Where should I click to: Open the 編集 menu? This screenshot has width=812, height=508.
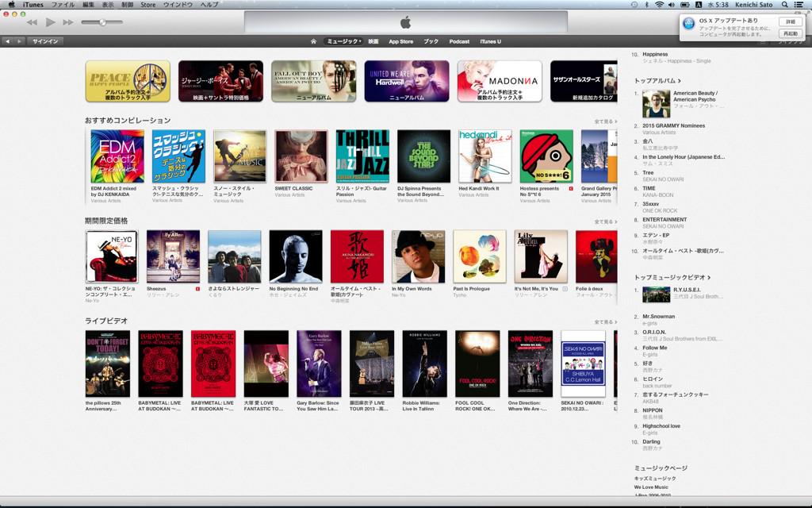(89, 4)
